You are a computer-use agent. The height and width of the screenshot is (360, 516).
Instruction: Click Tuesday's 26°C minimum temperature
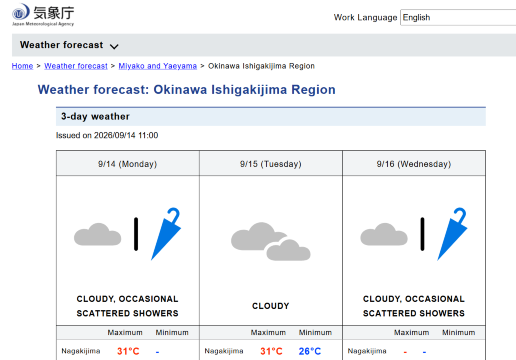point(310,351)
